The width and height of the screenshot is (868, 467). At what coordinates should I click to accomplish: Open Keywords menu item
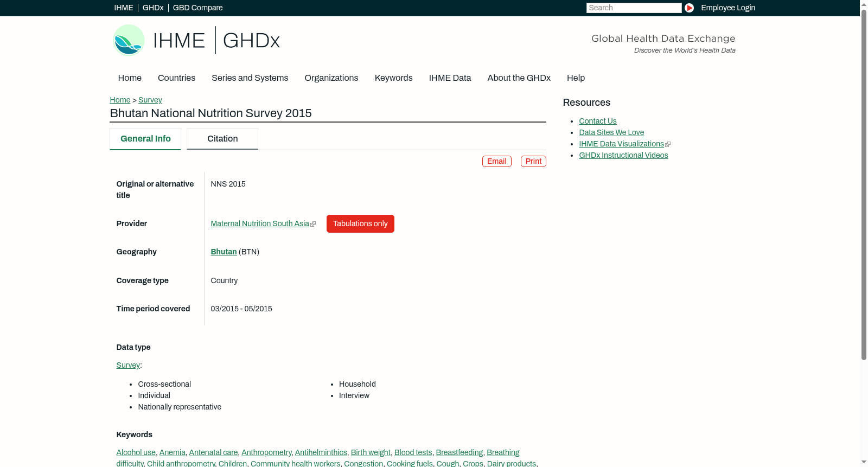[x=394, y=78]
